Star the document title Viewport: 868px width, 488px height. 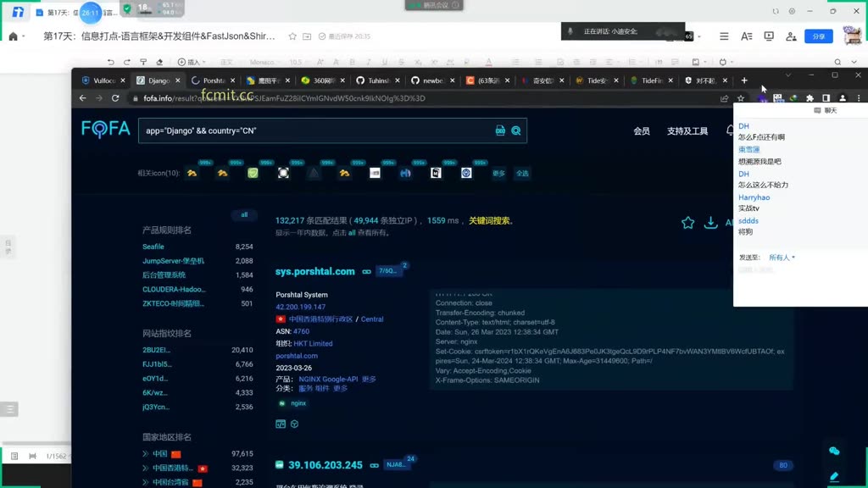tap(292, 36)
